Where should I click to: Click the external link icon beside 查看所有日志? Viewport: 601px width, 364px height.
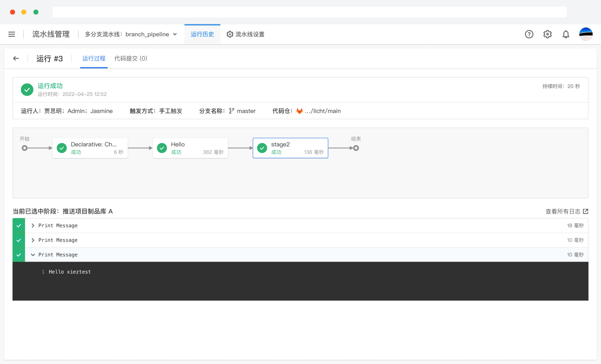585,211
